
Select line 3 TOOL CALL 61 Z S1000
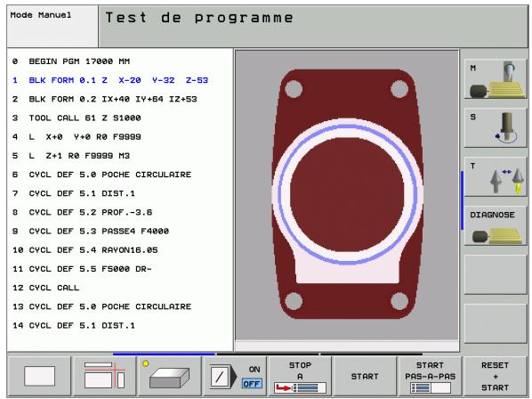click(77, 118)
